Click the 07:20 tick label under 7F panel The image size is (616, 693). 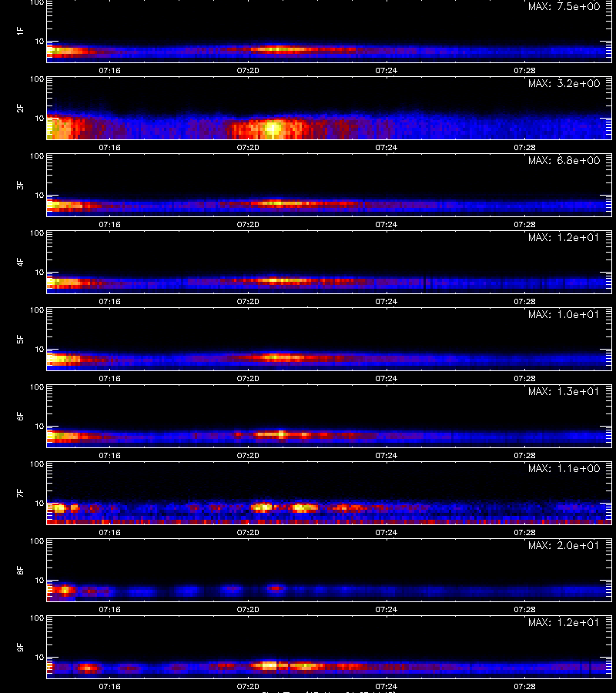pos(248,533)
